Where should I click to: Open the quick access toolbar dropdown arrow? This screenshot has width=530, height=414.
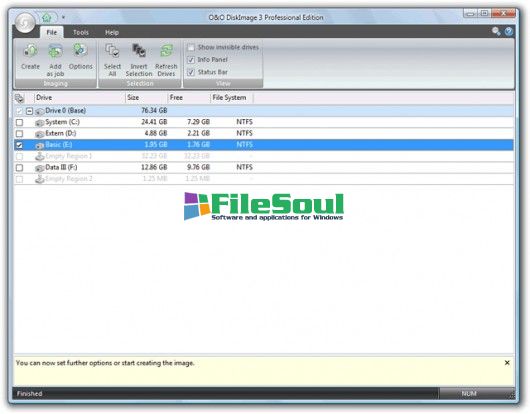pos(63,17)
